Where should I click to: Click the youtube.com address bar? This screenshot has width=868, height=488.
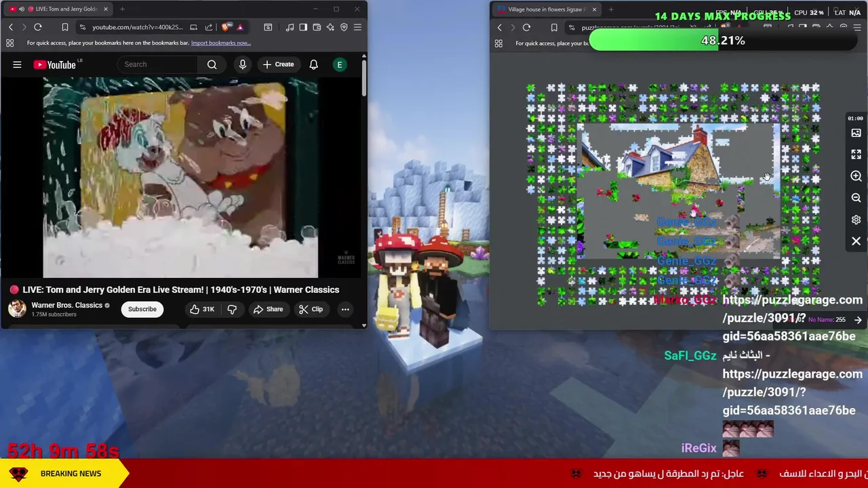pos(138,27)
